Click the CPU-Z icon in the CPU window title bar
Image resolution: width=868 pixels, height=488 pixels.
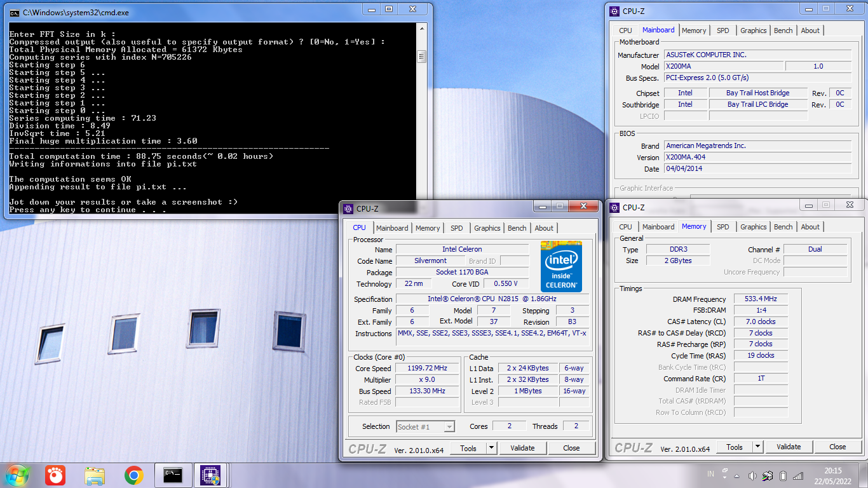point(348,208)
